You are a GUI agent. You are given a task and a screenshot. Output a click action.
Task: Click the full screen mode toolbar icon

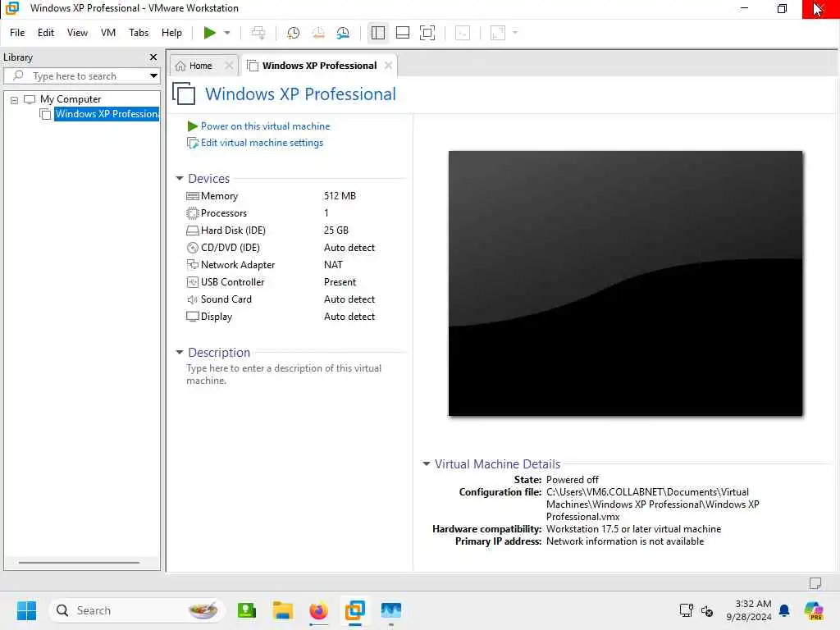tap(427, 33)
